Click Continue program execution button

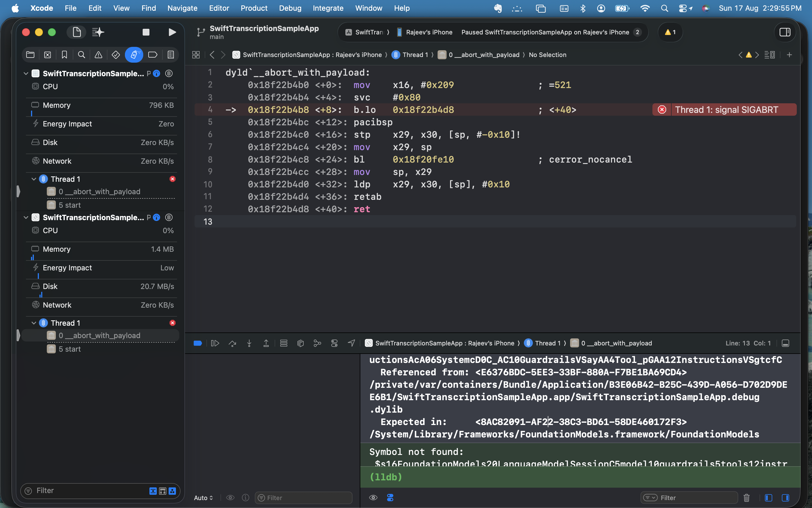(215, 343)
